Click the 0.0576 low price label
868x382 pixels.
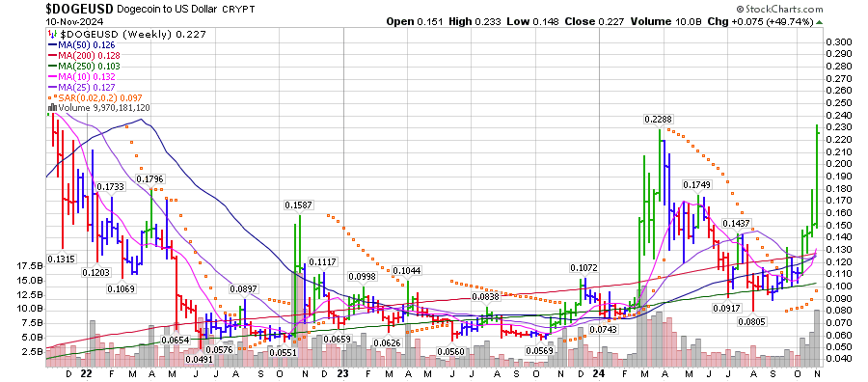(x=219, y=350)
